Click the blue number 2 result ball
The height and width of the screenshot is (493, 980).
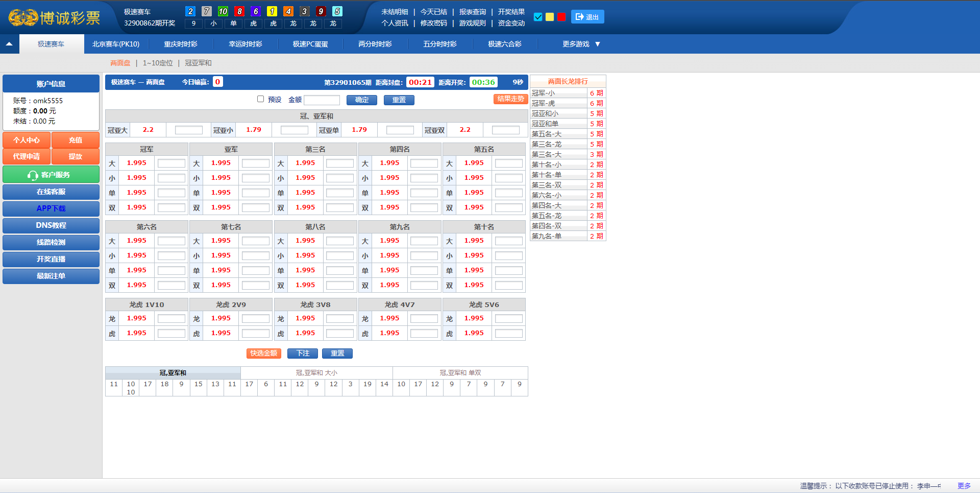[x=190, y=11]
